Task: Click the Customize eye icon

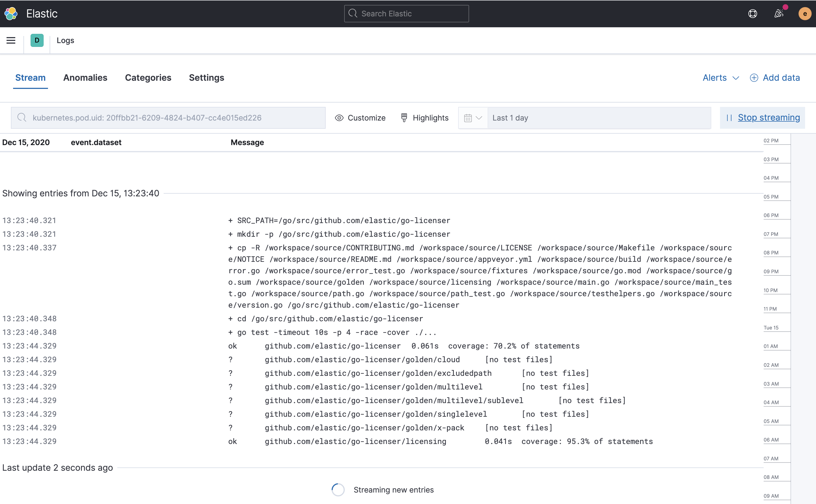Action: point(339,118)
